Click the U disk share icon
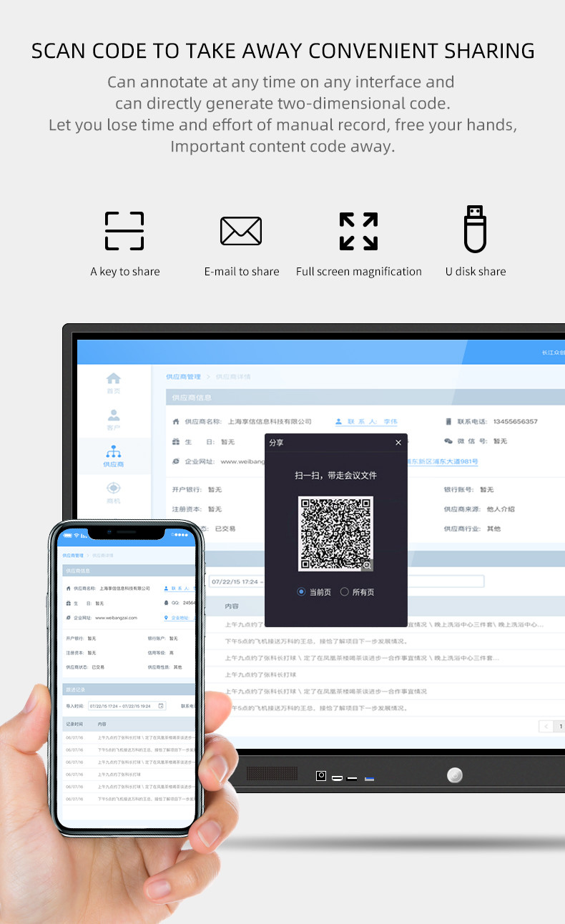 click(x=475, y=229)
